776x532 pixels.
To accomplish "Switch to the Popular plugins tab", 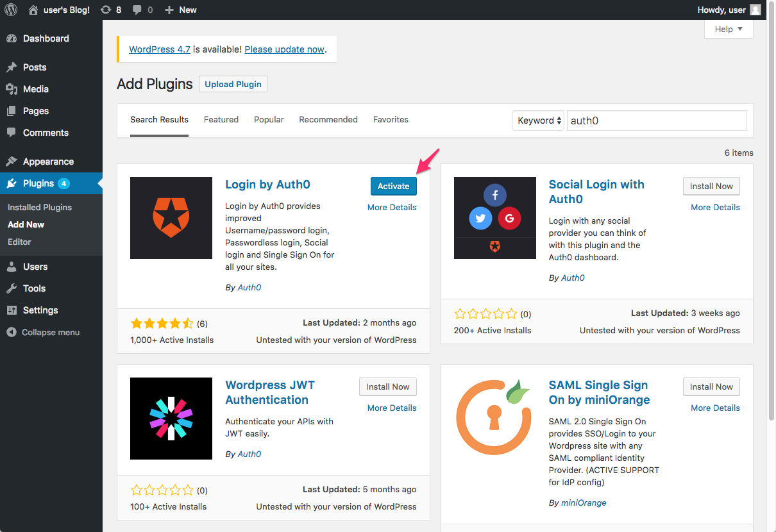I will tap(269, 120).
